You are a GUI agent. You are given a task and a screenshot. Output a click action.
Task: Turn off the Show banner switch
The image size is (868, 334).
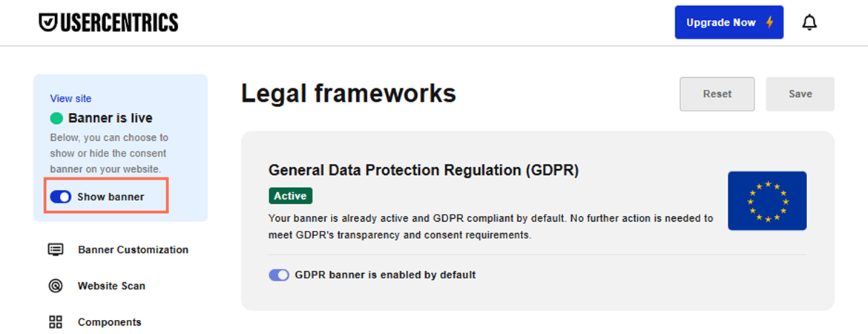point(60,197)
